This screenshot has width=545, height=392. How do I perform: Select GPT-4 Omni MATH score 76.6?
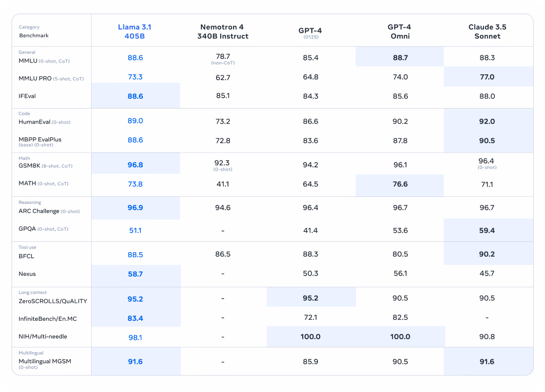(x=400, y=184)
